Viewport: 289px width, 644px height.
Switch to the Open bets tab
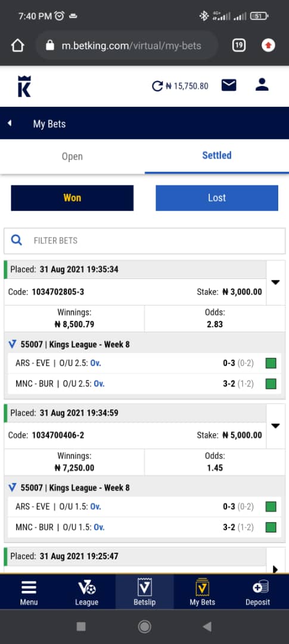click(72, 156)
